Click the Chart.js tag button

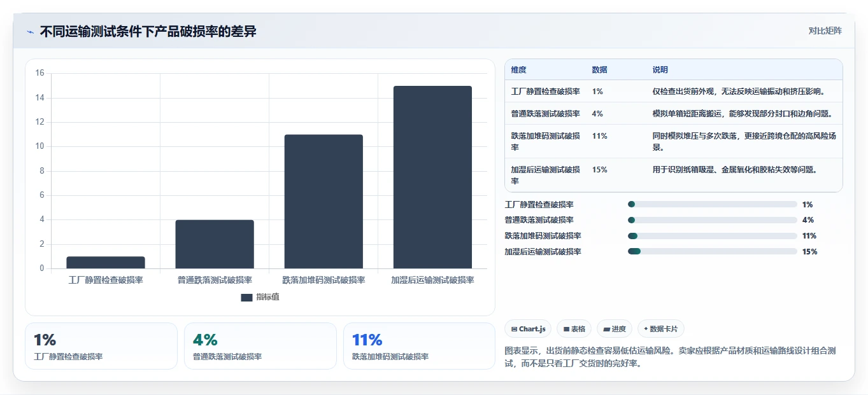[x=528, y=329]
